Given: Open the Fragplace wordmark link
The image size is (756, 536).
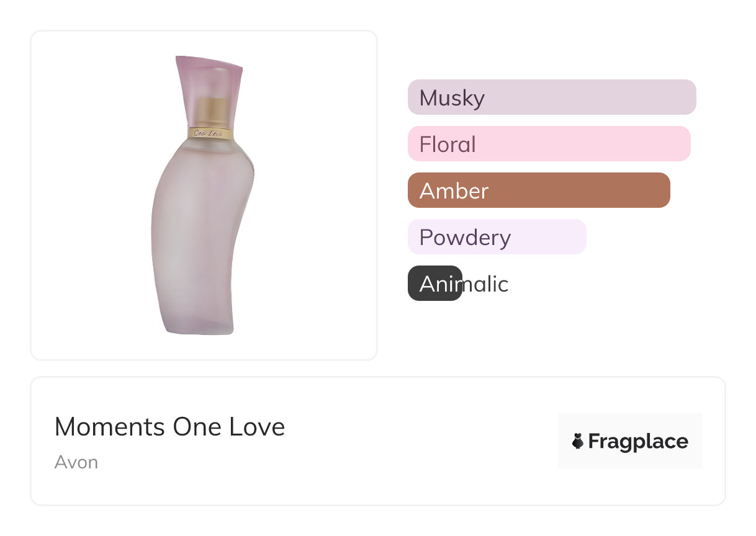Looking at the screenshot, I should [637, 442].
